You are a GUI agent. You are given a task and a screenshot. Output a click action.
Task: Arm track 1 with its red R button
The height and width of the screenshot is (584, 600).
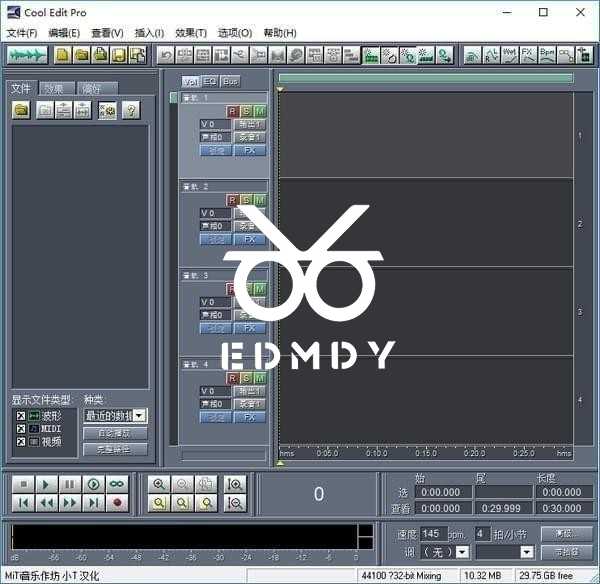coord(232,111)
